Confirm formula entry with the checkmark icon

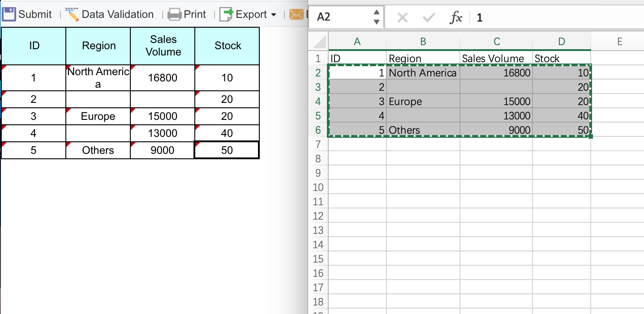429,17
